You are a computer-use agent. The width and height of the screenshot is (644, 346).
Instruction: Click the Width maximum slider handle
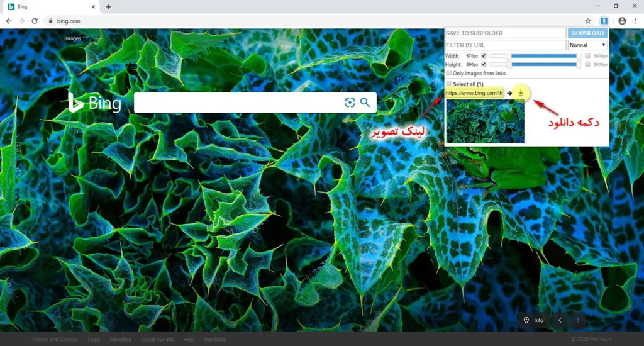579,56
